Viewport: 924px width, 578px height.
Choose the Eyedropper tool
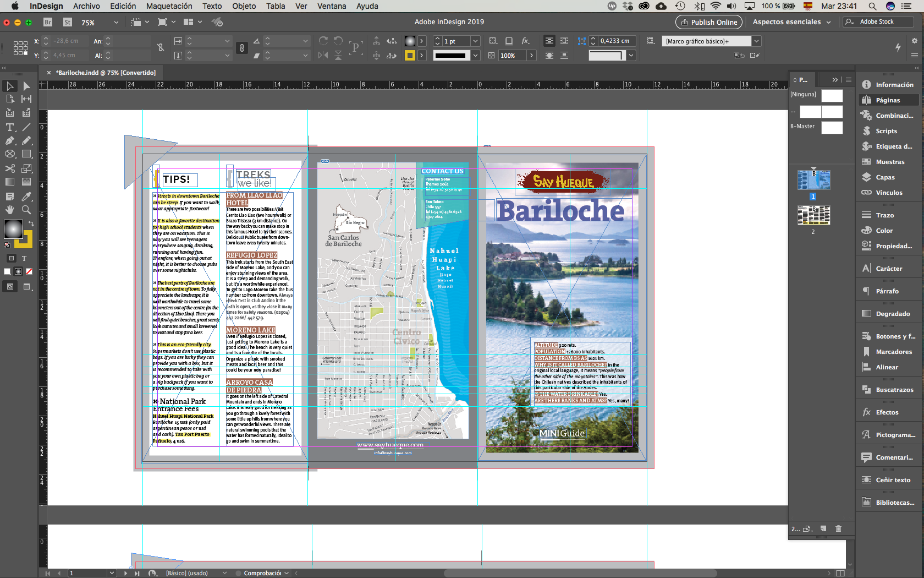pyautogui.click(x=26, y=197)
